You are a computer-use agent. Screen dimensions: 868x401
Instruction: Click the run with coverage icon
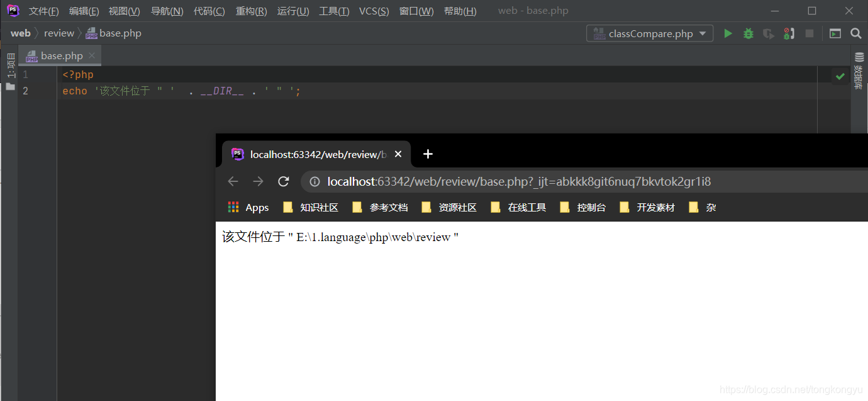769,33
